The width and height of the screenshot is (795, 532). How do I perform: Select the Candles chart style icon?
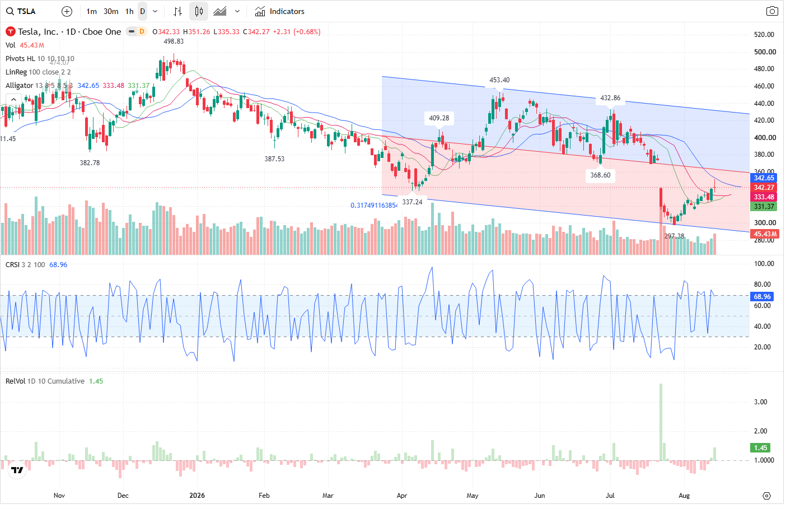(x=199, y=11)
